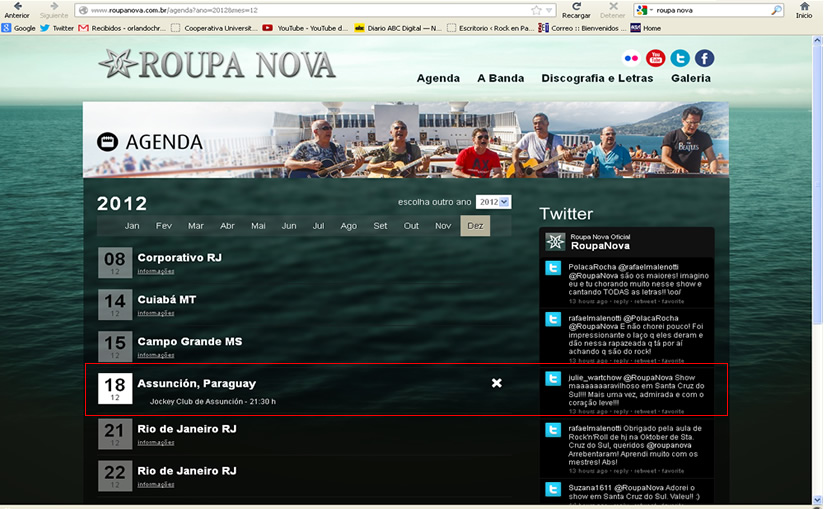Click the 14 date box for Cuiabá MT

(115, 305)
